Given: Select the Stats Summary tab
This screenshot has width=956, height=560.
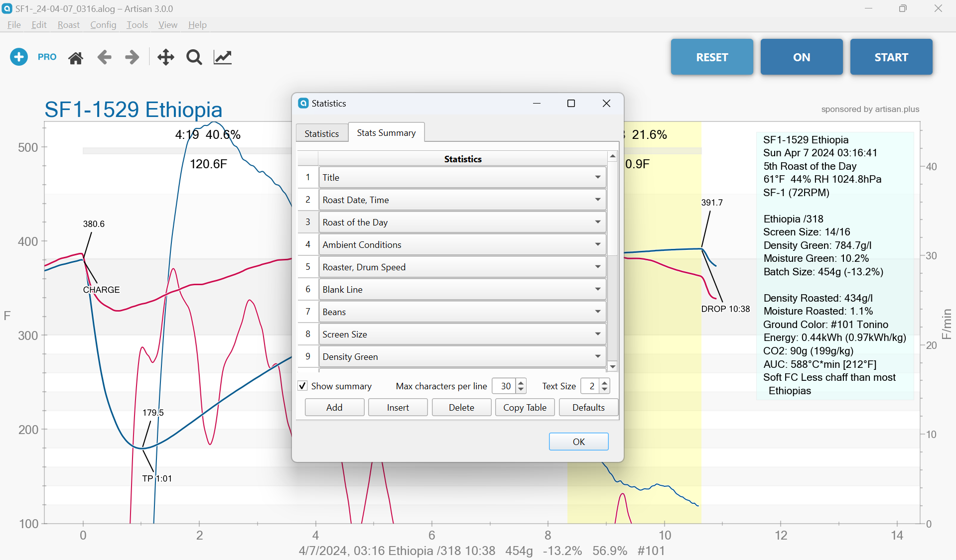Looking at the screenshot, I should [386, 132].
